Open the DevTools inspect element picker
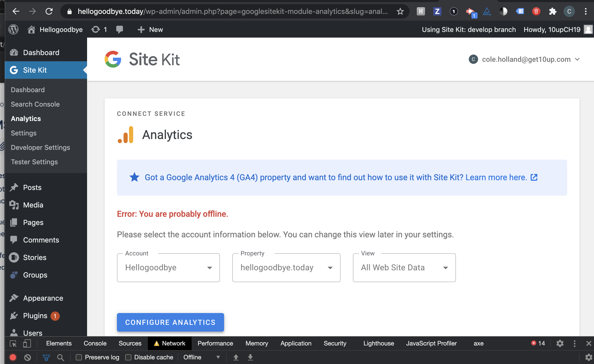Viewport: 594px width, 364px height. coord(13,343)
